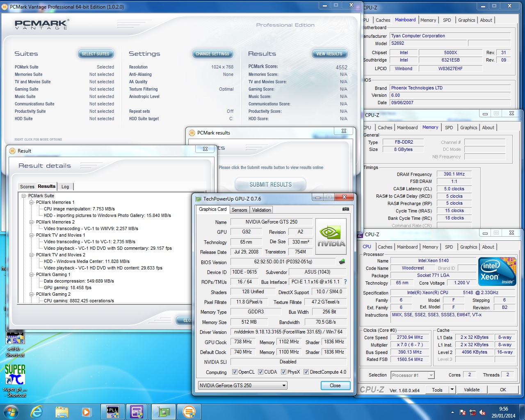Screen dimensions: 525x420
Task: Open the super_pi desktop shortcut
Action: tap(15, 381)
